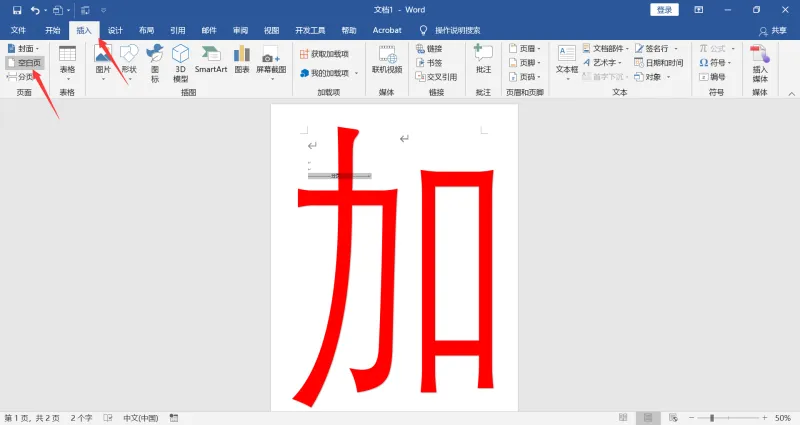This screenshot has height=425, width=800.
Task: Click the blank page (空白页) button
Action: point(25,63)
